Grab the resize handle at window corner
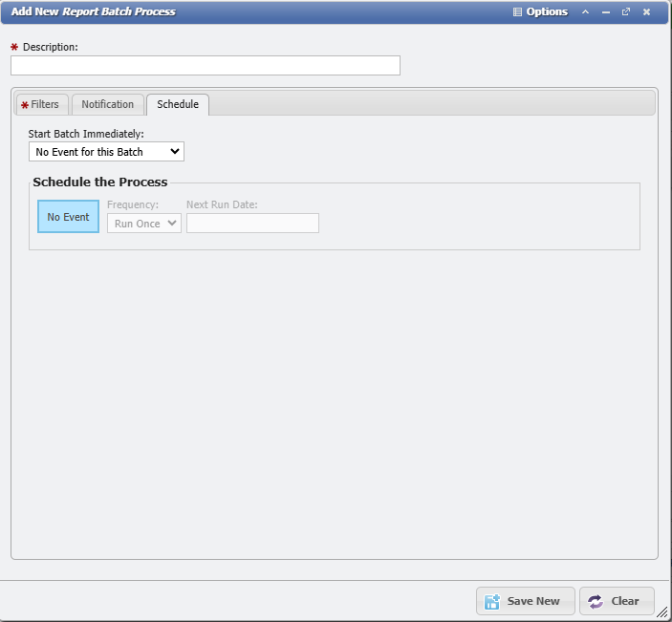The width and height of the screenshot is (672, 622). coord(662,612)
